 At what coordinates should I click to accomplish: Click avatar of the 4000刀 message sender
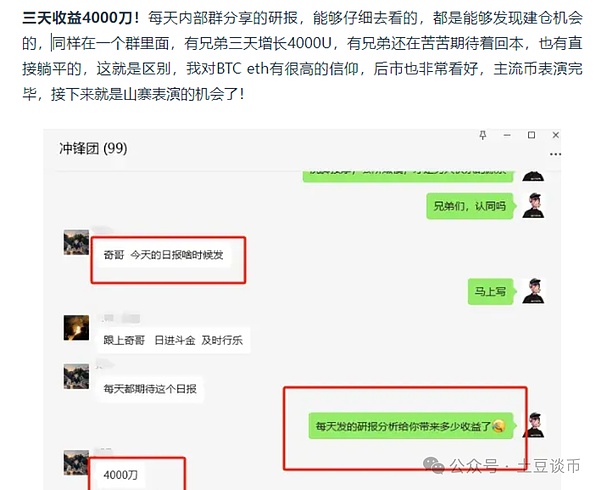coord(76,462)
